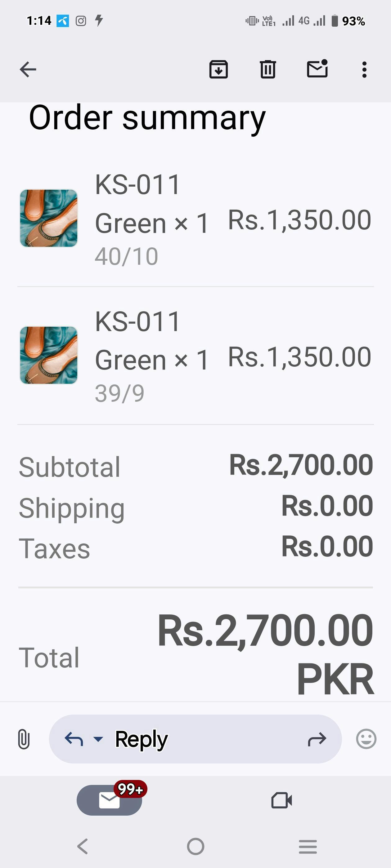This screenshot has height=868, width=391.
Task: Expand the reply type dropdown arrow
Action: coord(98,739)
